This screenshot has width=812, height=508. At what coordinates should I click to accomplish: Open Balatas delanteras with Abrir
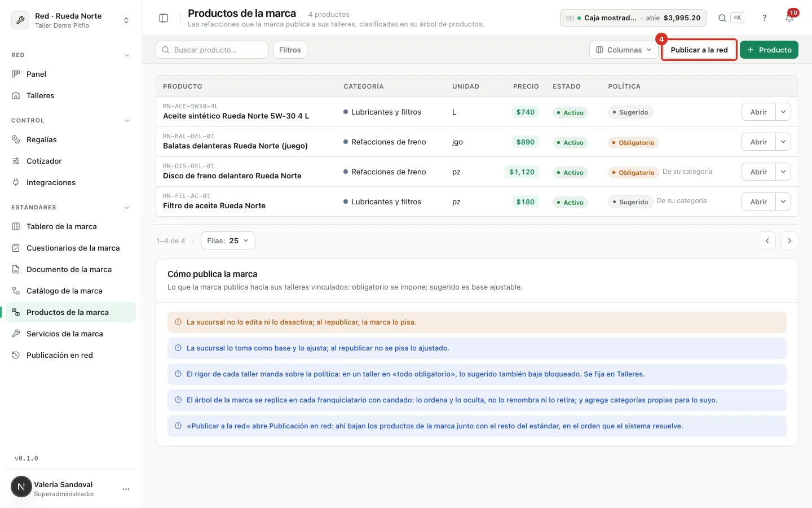(x=758, y=142)
